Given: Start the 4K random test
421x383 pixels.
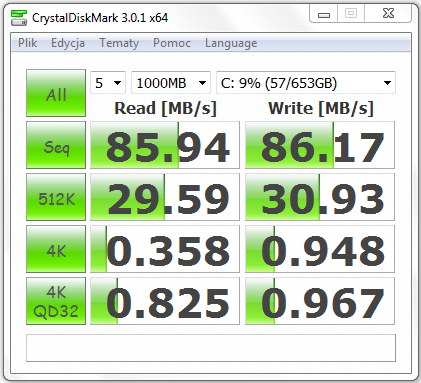Looking at the screenshot, I should tap(56, 249).
